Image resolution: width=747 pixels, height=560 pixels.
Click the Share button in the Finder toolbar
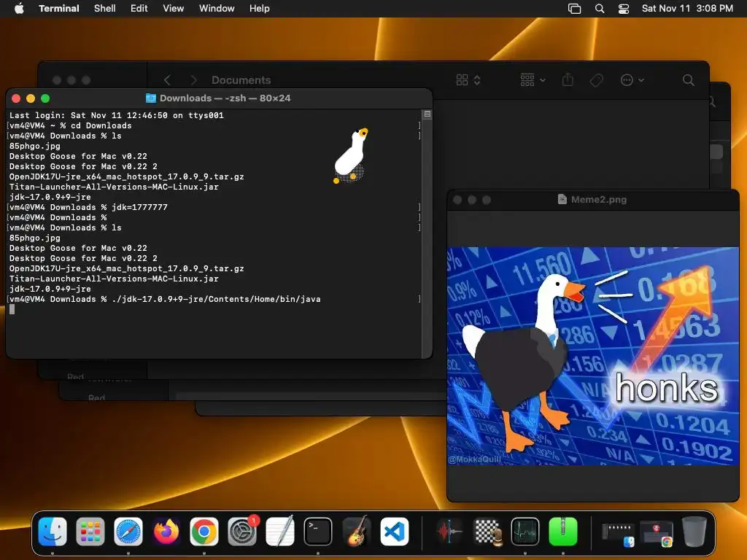[568, 79]
